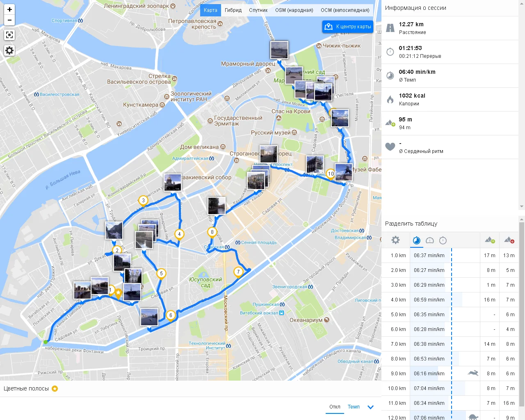Screen dimensions: 525x420
Task: Click the rabbit fastest-split icon at 9.0 km
Action: (x=473, y=373)
